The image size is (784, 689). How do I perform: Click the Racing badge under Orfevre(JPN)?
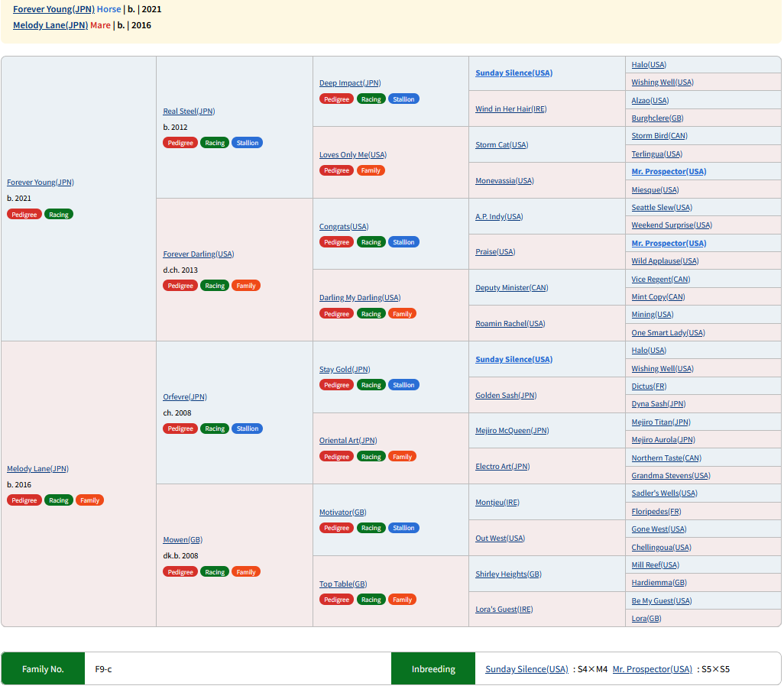(x=215, y=429)
